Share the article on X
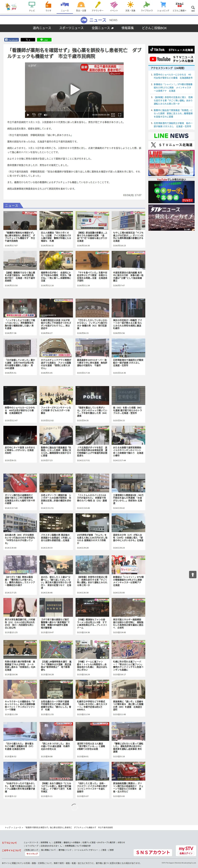 (x=28, y=40)
